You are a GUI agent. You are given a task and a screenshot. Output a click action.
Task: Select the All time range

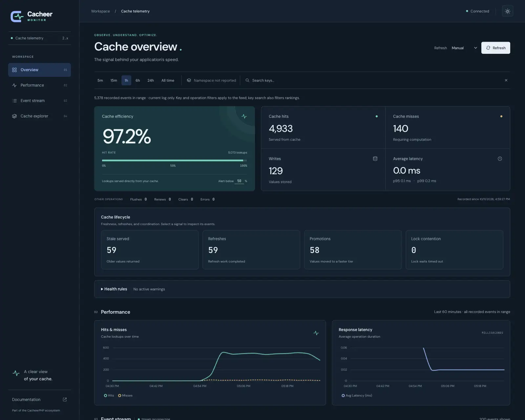pyautogui.click(x=168, y=80)
